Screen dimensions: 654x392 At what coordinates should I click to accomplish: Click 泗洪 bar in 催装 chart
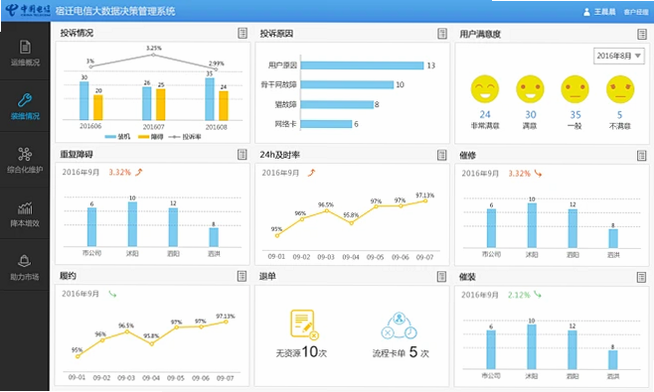613,360
